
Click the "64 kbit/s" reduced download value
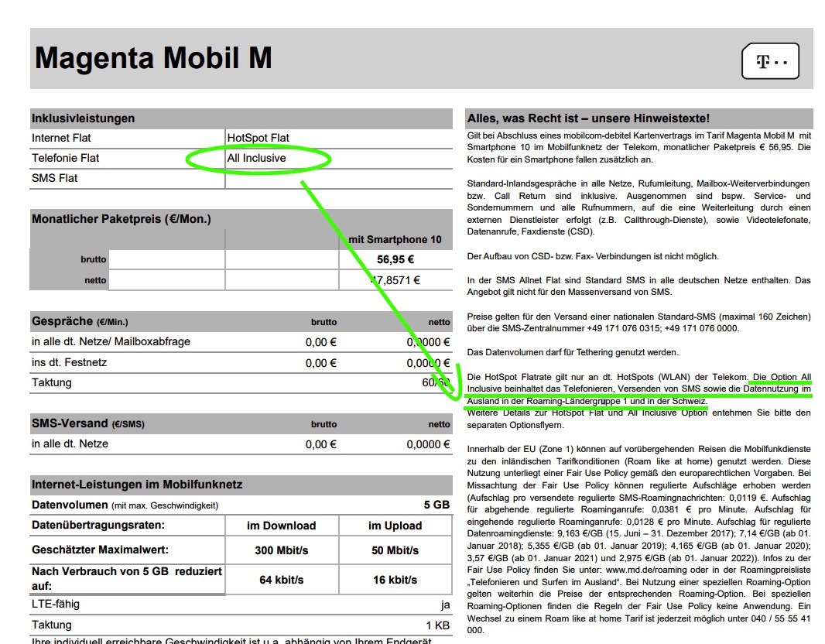coord(282,580)
